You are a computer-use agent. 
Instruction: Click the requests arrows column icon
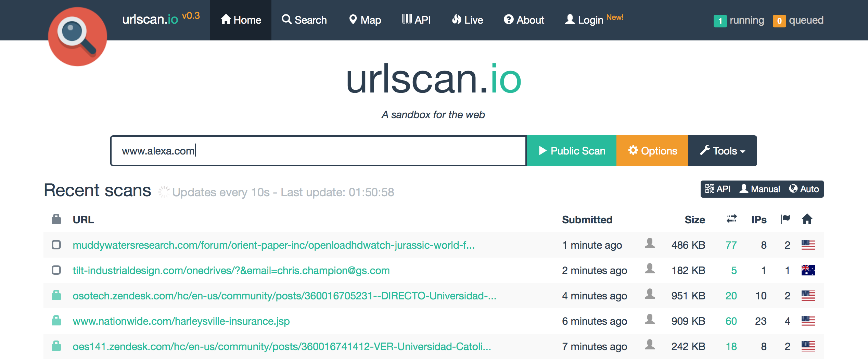731,219
